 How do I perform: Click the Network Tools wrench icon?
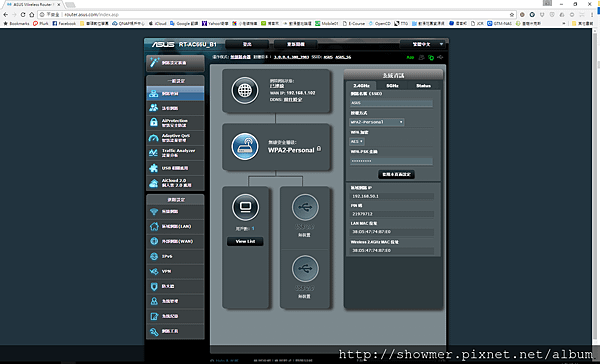click(x=154, y=331)
